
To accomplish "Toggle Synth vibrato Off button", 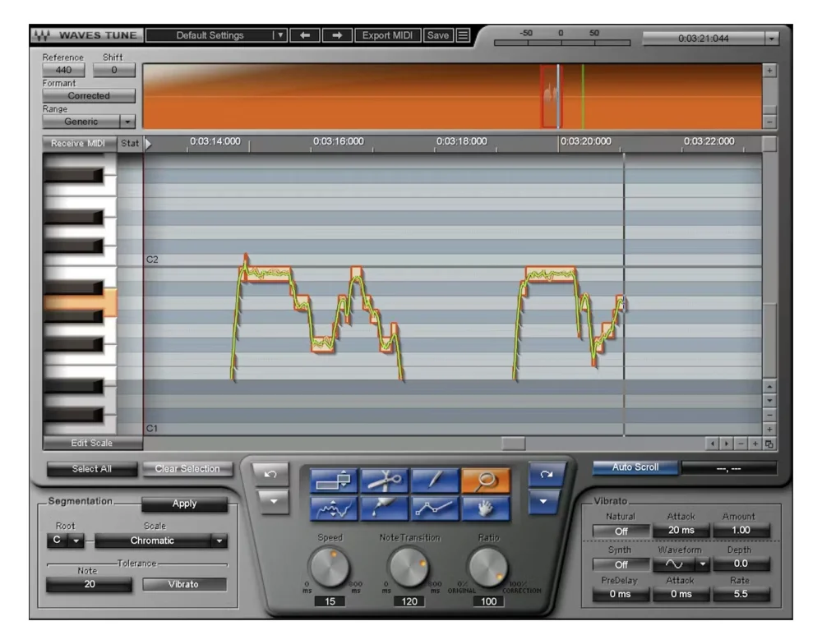I will coord(621,564).
